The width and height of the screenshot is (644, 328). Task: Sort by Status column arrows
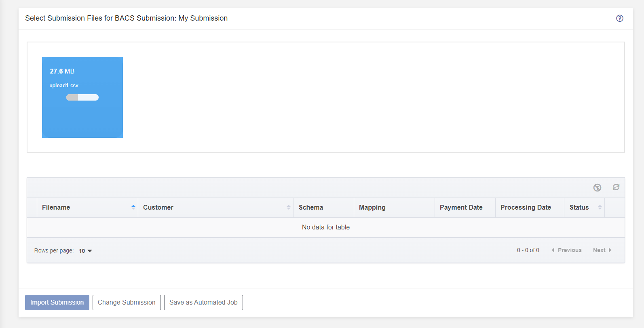point(600,207)
